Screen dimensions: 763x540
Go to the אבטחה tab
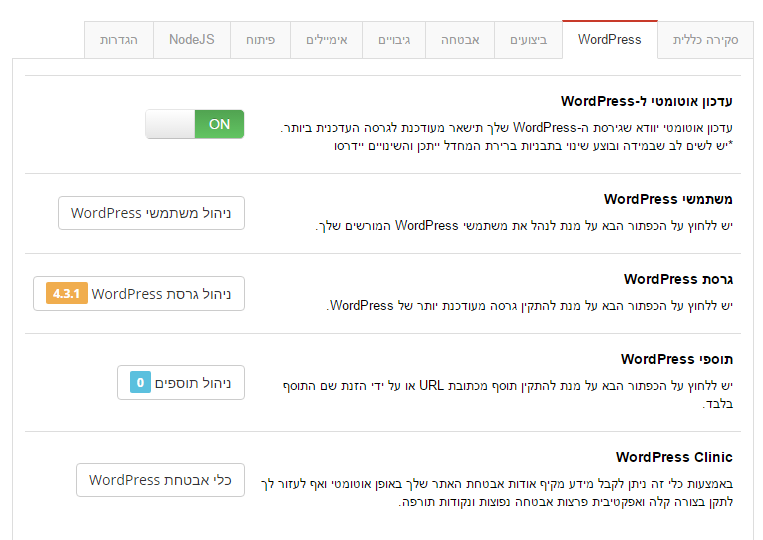pos(460,40)
